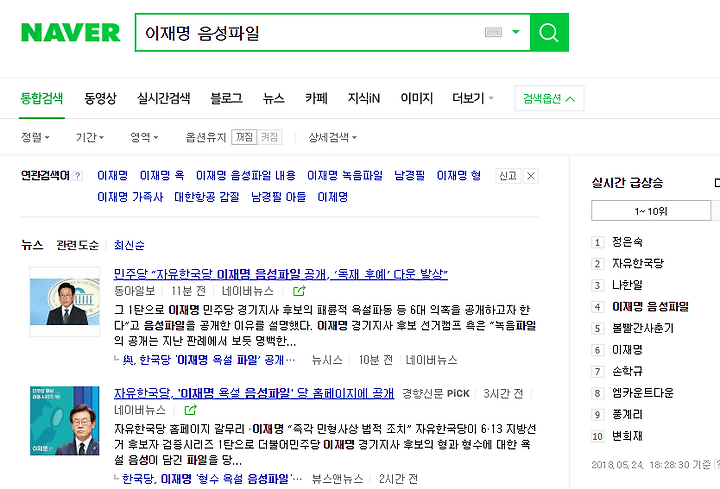The image size is (720, 489).
Task: Click the related-search help question mark icon
Action: tap(78, 176)
